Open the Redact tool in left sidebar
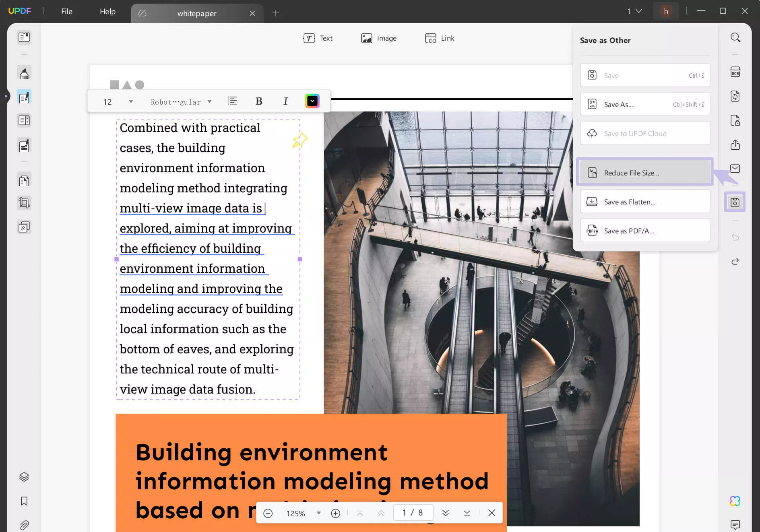Screen dimensions: 760x532 (x=24, y=145)
